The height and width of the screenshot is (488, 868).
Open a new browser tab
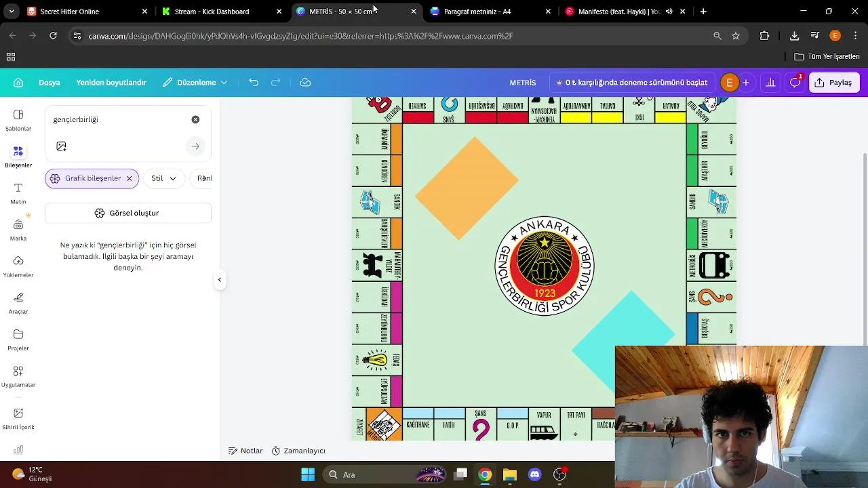point(703,12)
